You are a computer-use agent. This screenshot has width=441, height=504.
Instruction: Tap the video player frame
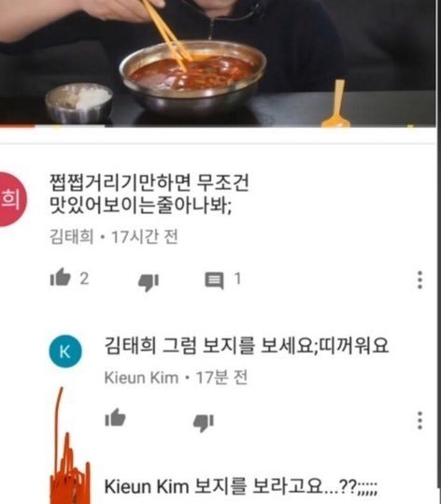pos(218,62)
